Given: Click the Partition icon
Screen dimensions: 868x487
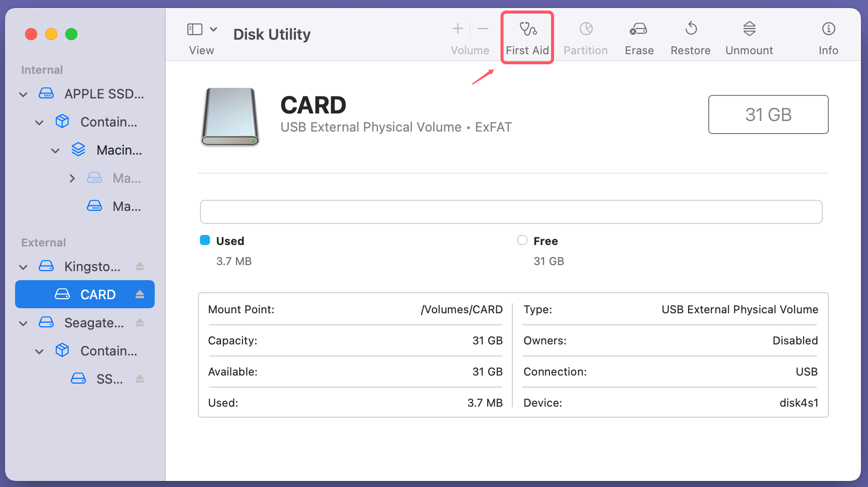Looking at the screenshot, I should tap(585, 36).
